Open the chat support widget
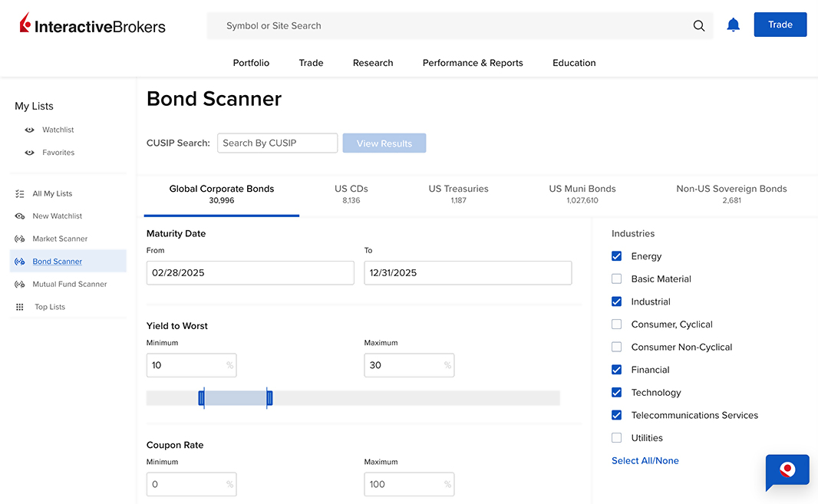This screenshot has width=818, height=504. [787, 470]
